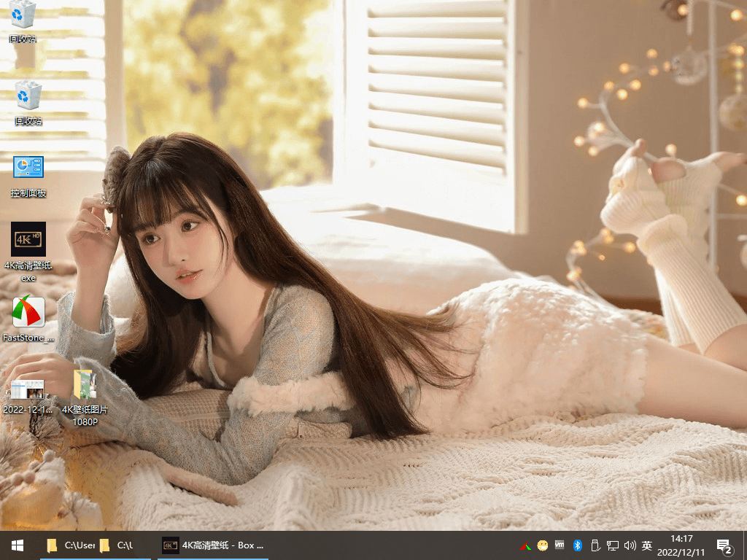Click the yellow face tray icon
Viewport: 747px width, 560px height.
coord(543,545)
